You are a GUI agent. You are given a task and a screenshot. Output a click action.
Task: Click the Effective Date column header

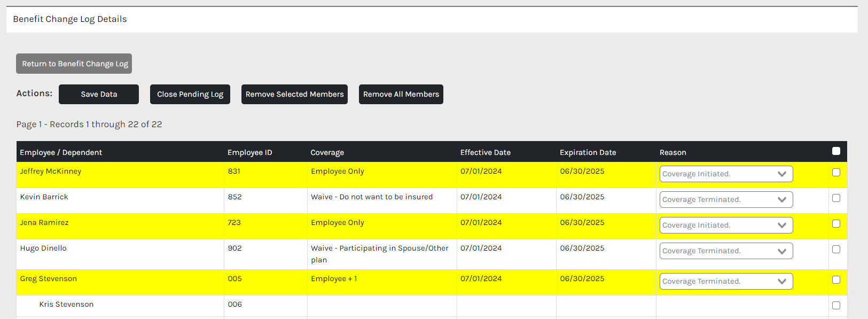point(485,152)
